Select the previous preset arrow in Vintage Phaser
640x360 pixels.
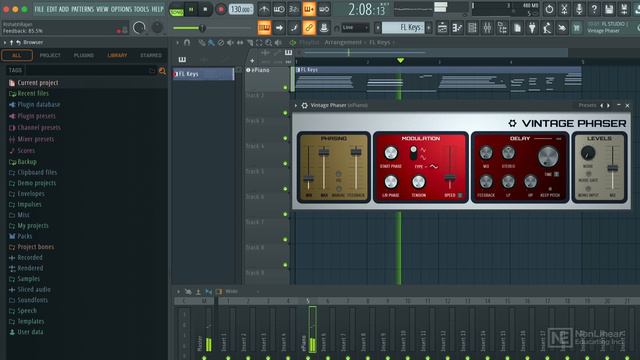(601, 105)
